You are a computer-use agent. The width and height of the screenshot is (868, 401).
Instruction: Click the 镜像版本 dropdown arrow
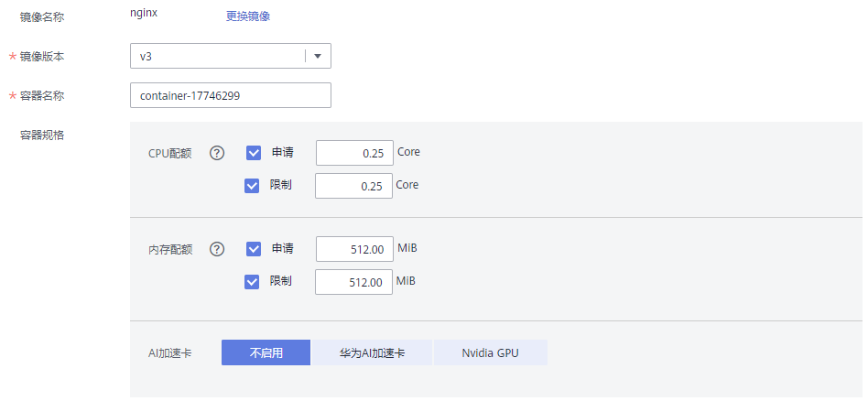(x=318, y=56)
